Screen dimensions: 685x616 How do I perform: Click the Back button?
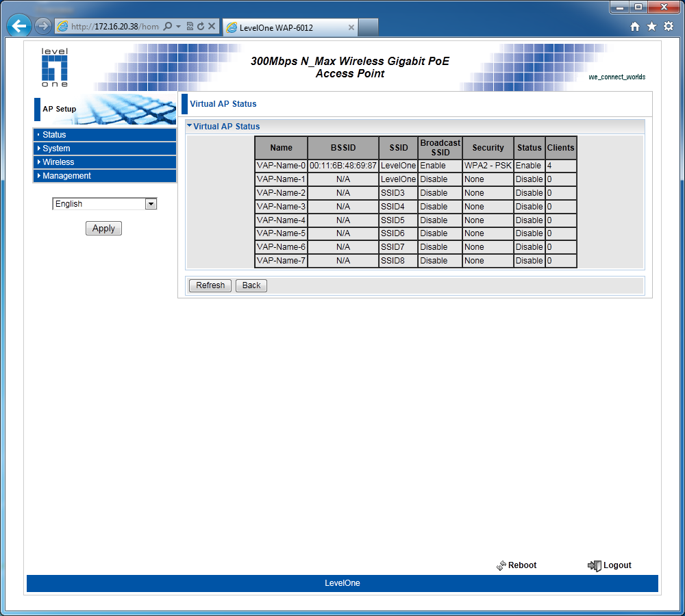[251, 285]
